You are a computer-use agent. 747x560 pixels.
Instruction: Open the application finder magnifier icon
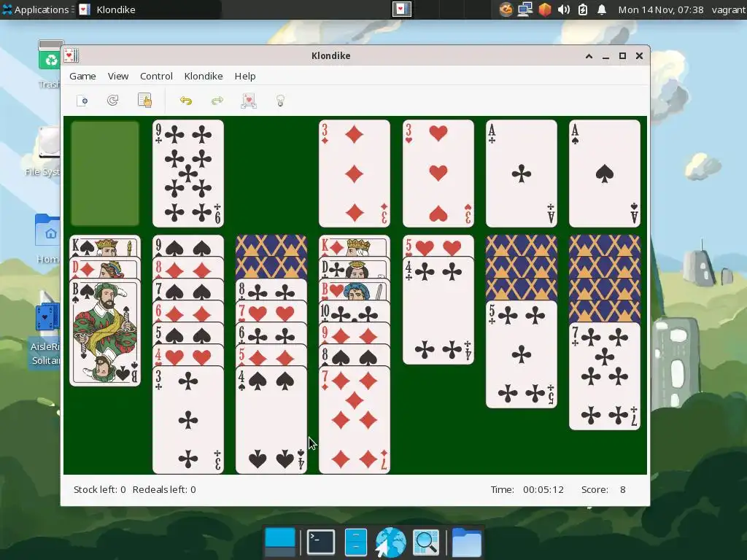pyautogui.click(x=426, y=542)
